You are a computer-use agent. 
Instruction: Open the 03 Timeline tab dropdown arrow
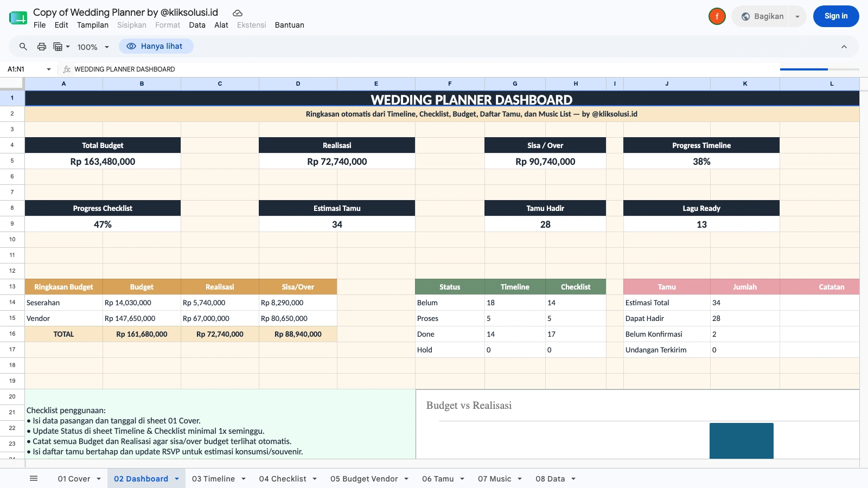(x=244, y=479)
